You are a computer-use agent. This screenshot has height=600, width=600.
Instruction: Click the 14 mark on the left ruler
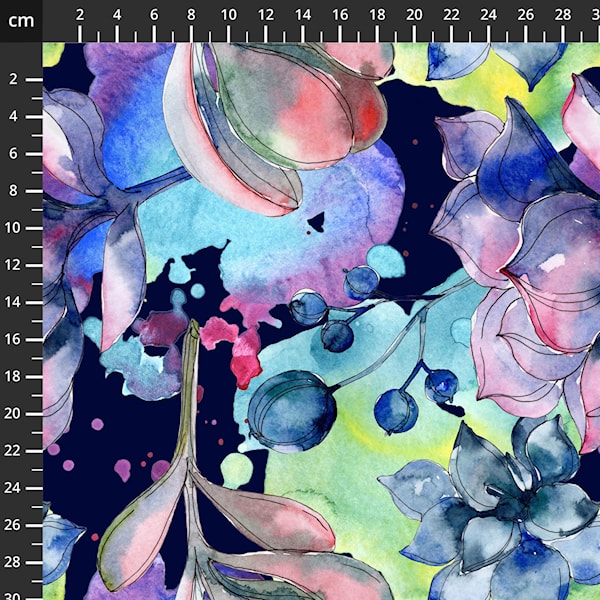click(x=13, y=302)
